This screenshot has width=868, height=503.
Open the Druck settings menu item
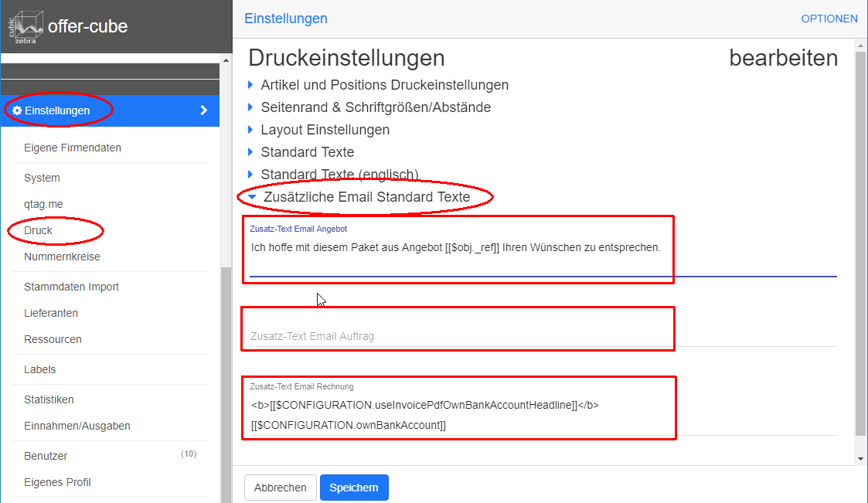39,230
